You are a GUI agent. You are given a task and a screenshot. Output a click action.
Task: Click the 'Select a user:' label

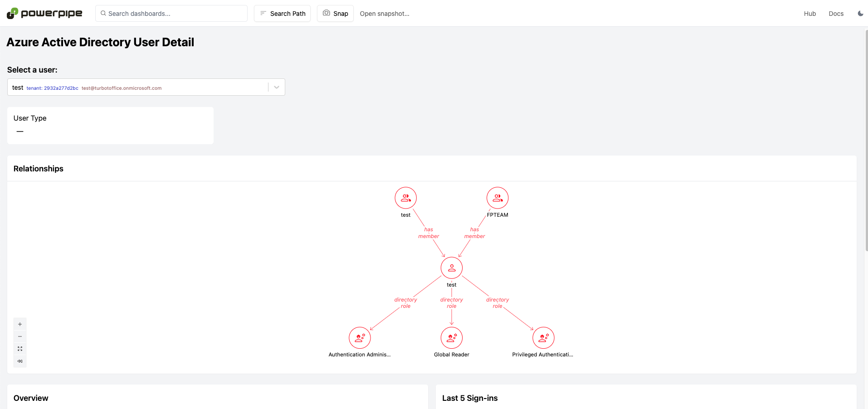(x=32, y=70)
